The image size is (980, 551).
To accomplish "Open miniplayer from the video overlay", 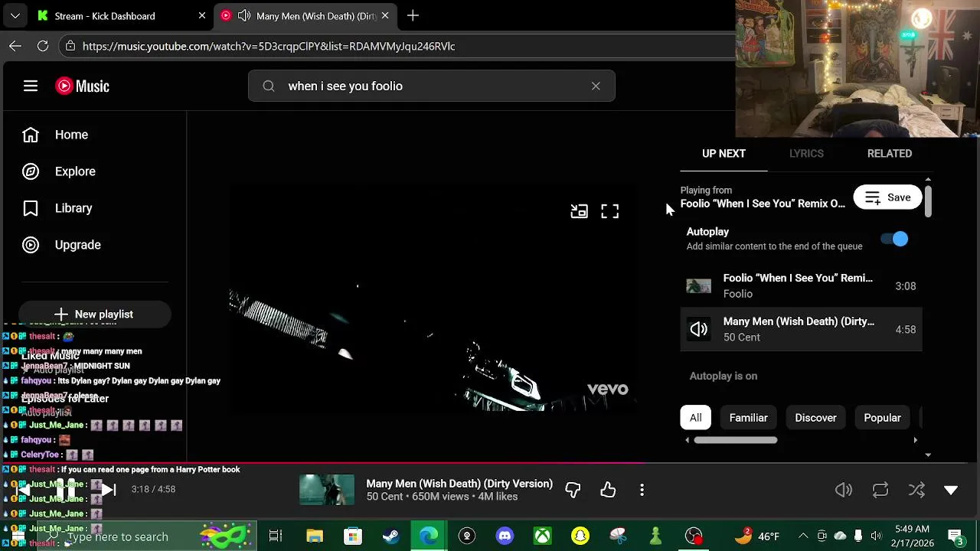I will pos(579,211).
